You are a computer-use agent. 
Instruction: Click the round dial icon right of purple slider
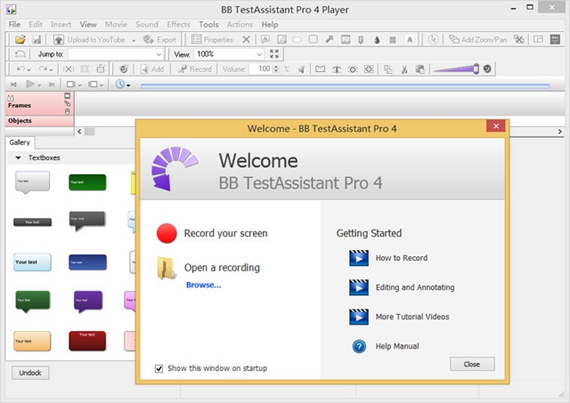pos(487,69)
